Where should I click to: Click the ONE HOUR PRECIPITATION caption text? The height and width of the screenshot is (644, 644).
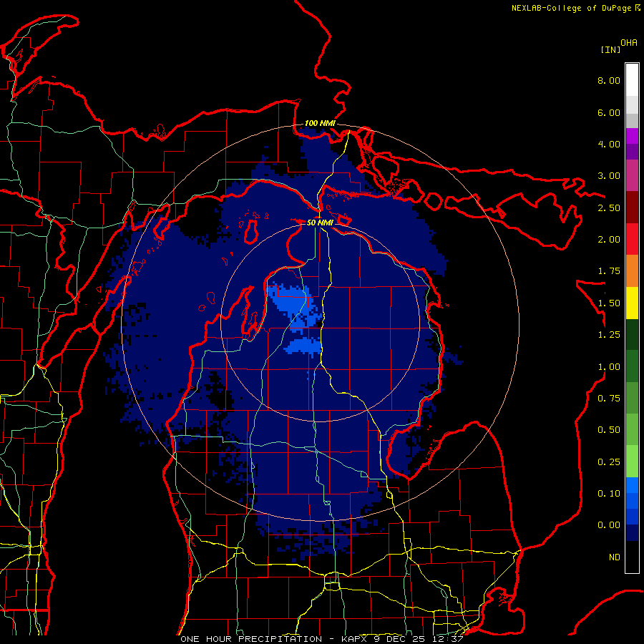pos(251,639)
